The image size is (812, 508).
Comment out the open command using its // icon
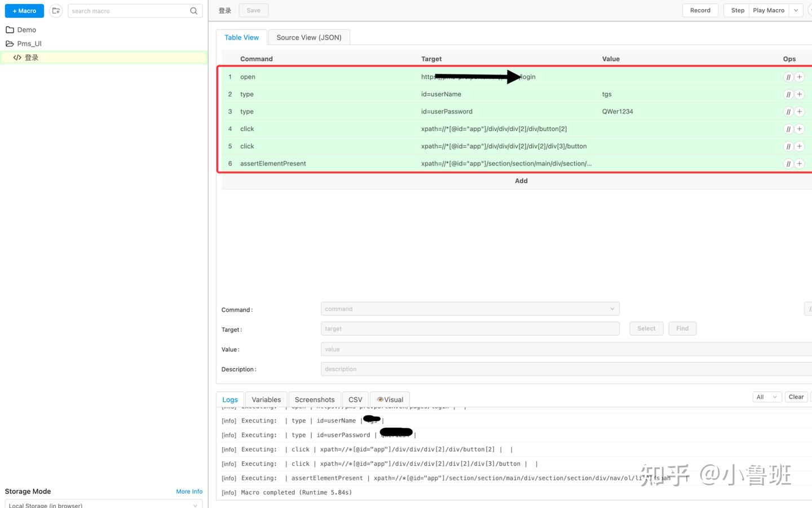[x=788, y=77]
